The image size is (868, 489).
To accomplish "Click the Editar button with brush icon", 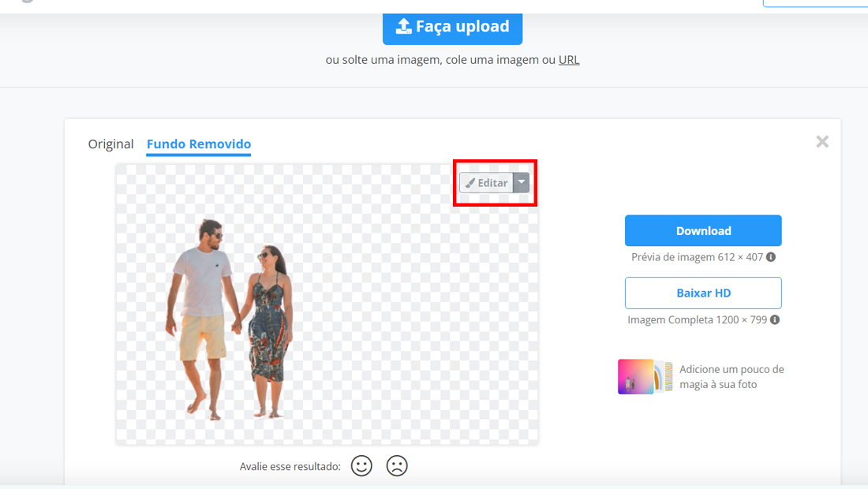I will (x=487, y=182).
